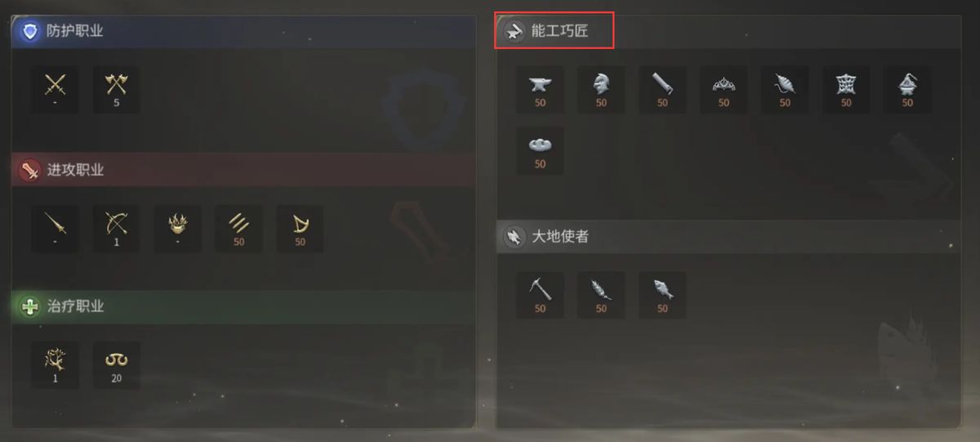Pick the horn-shaped healer job at level 20
The image size is (980, 442).
117,365
